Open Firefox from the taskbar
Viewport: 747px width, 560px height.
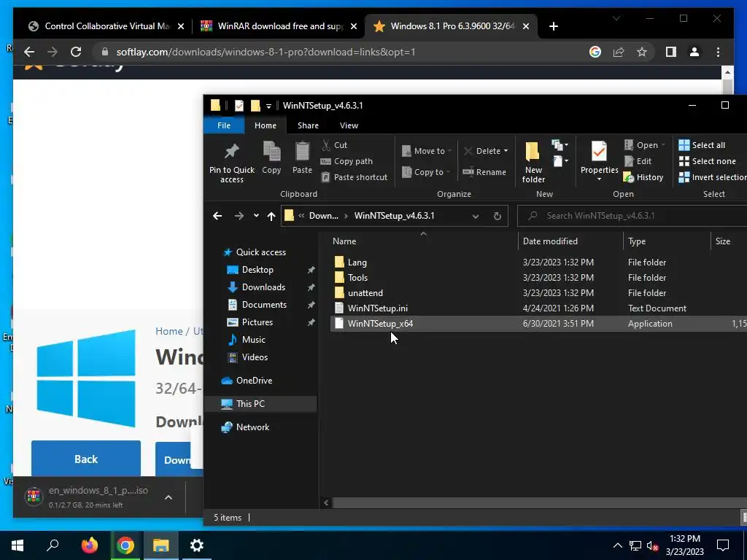(x=89, y=545)
